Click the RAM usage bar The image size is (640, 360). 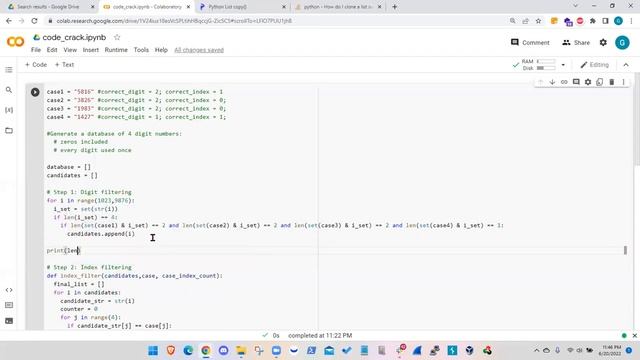click(x=546, y=62)
